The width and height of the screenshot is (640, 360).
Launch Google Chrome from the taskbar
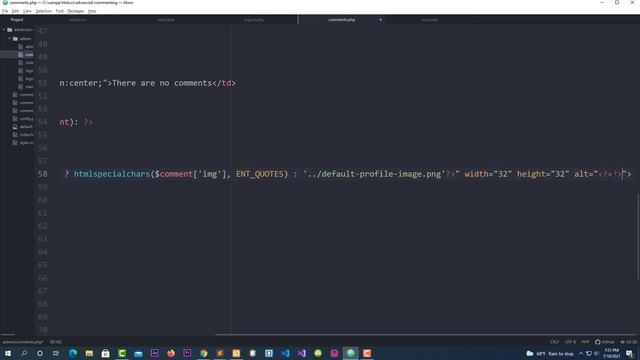point(203,353)
